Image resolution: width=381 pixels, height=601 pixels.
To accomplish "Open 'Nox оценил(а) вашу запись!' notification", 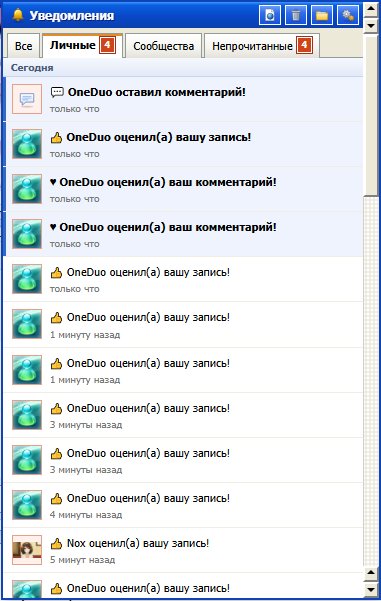I will 183,550.
